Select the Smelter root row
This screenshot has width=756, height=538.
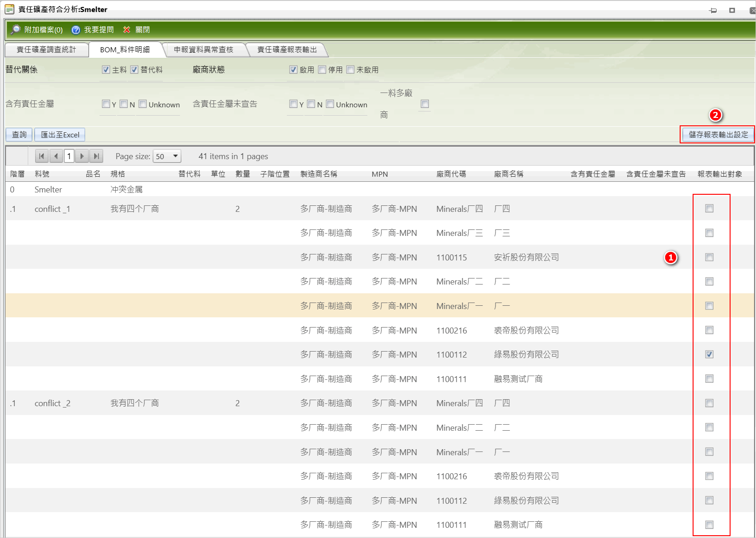(379, 189)
